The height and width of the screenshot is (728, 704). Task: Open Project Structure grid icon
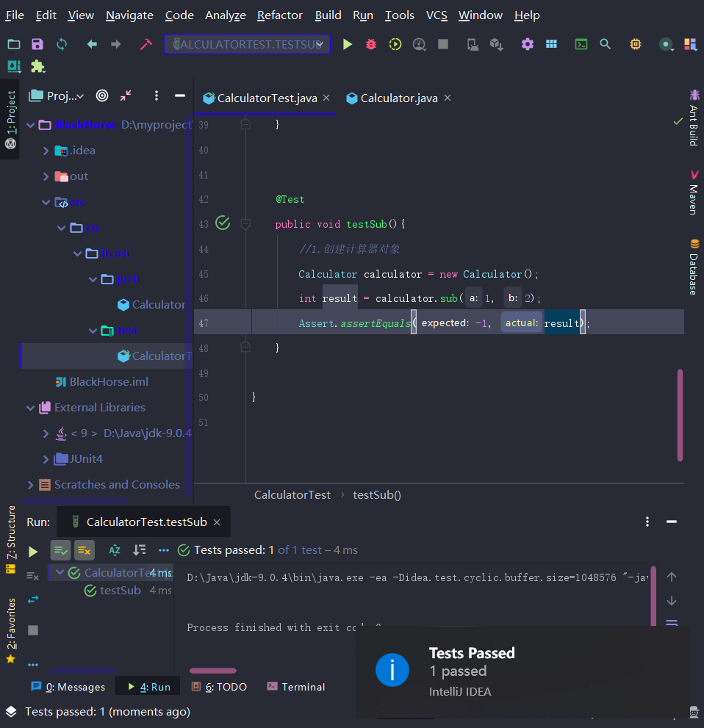click(x=551, y=44)
